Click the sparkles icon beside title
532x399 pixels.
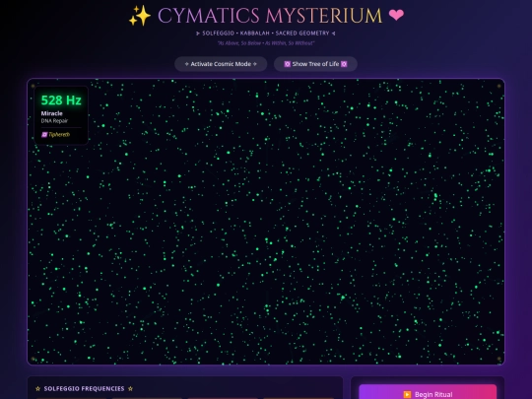140,16
